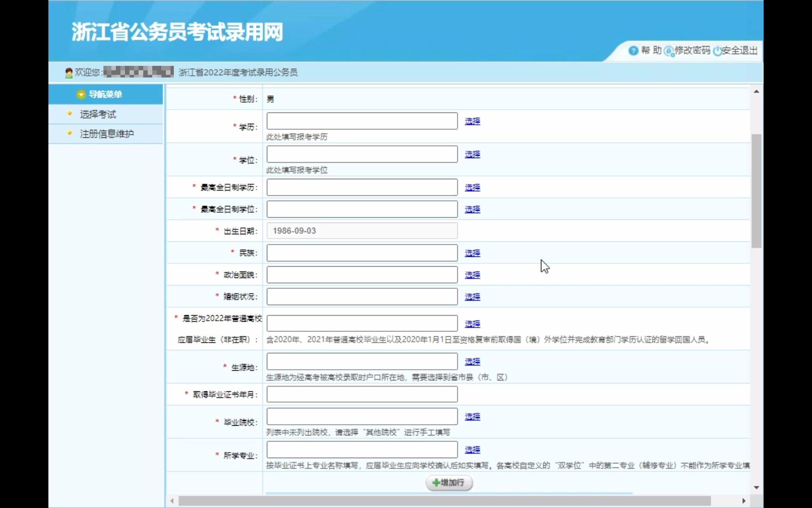The image size is (812, 508).
Task: Focus the 学历 input field
Action: 362,121
